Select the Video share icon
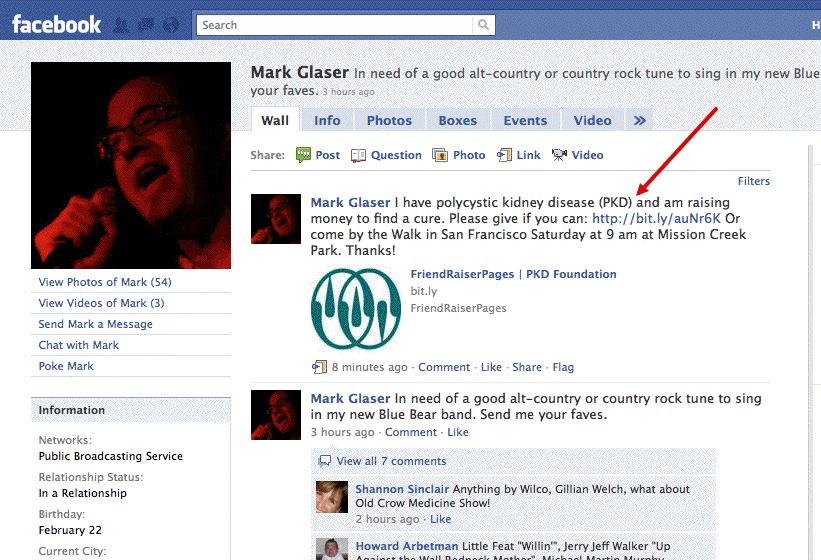The height and width of the screenshot is (560, 821). point(559,155)
